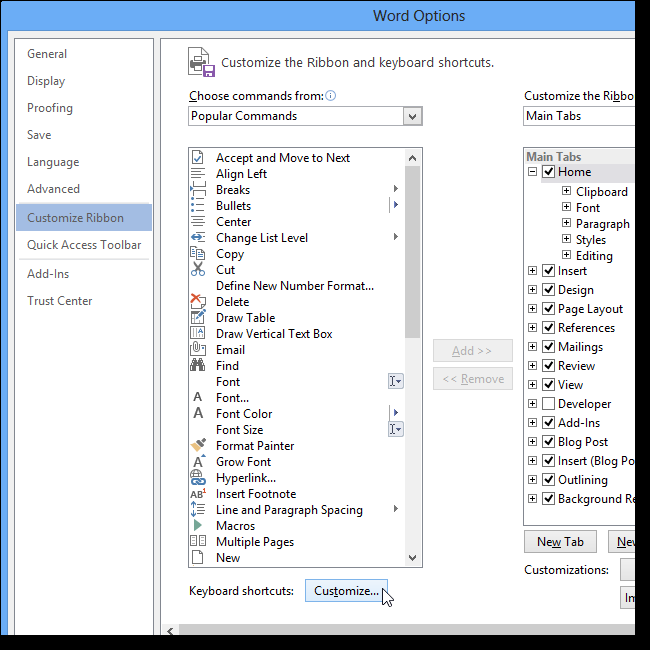The image size is (650, 650).
Task: Click the Delete command icon
Action: coord(198,302)
